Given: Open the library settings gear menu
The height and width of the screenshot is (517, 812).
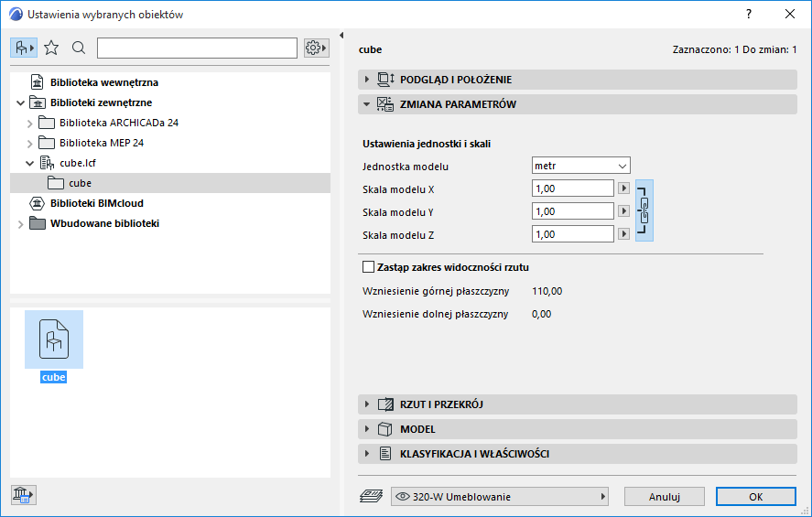Looking at the screenshot, I should click(x=316, y=48).
